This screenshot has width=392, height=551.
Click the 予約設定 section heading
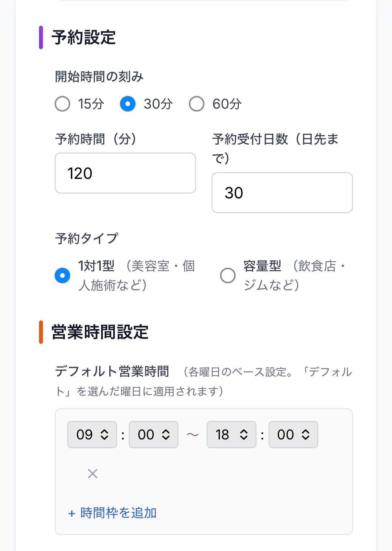point(84,37)
